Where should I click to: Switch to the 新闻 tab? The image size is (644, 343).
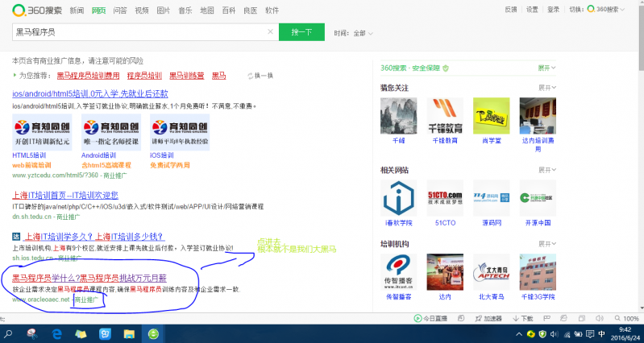(77, 10)
